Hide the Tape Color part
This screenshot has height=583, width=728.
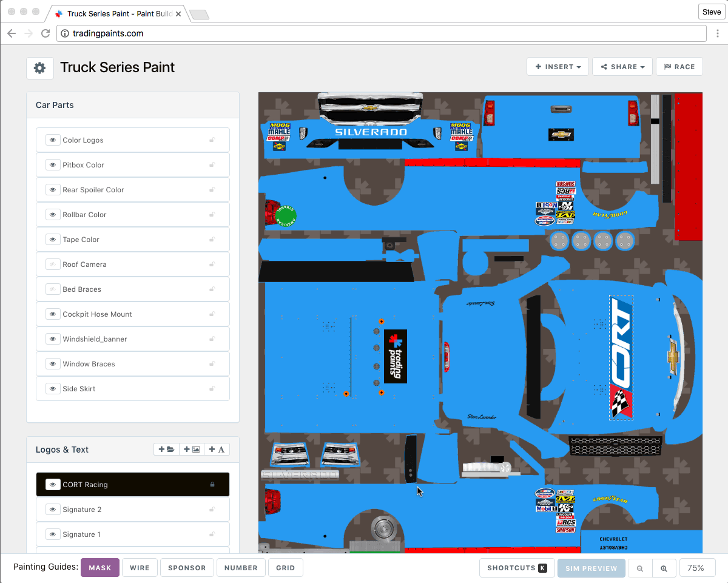(x=53, y=240)
